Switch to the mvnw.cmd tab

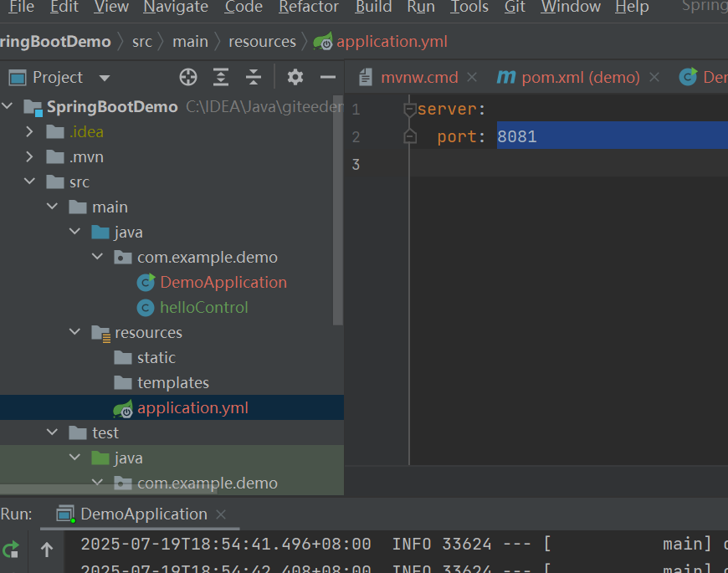(x=419, y=77)
